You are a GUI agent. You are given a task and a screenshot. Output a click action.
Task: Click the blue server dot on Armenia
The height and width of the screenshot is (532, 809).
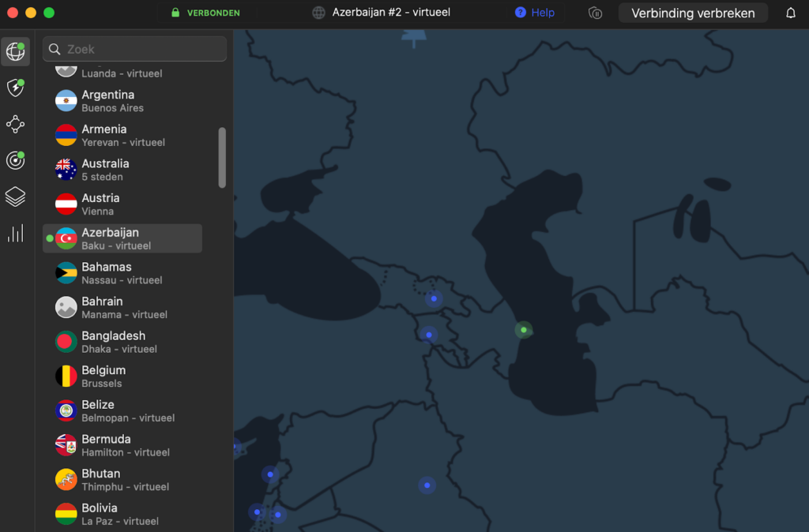click(x=429, y=335)
